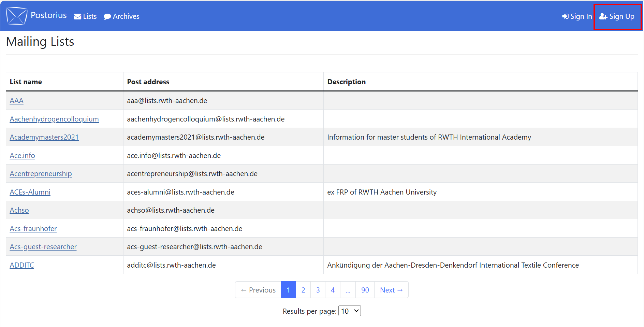Click the Next pagination control

point(391,289)
